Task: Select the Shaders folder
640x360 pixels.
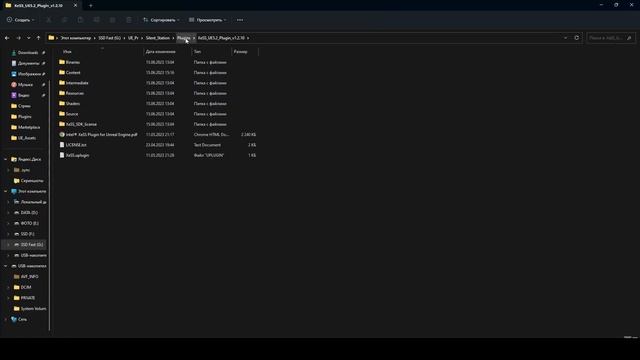Action: coord(73,104)
